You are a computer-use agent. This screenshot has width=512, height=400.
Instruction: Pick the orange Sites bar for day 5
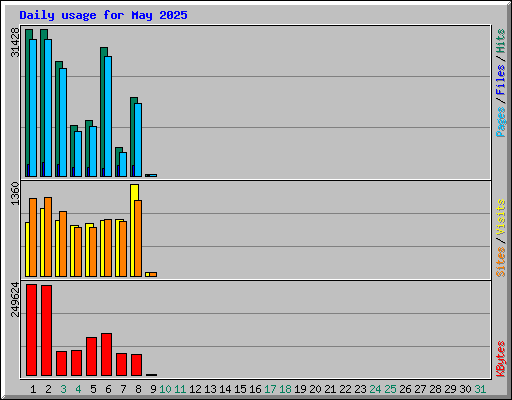pyautogui.click(x=93, y=252)
